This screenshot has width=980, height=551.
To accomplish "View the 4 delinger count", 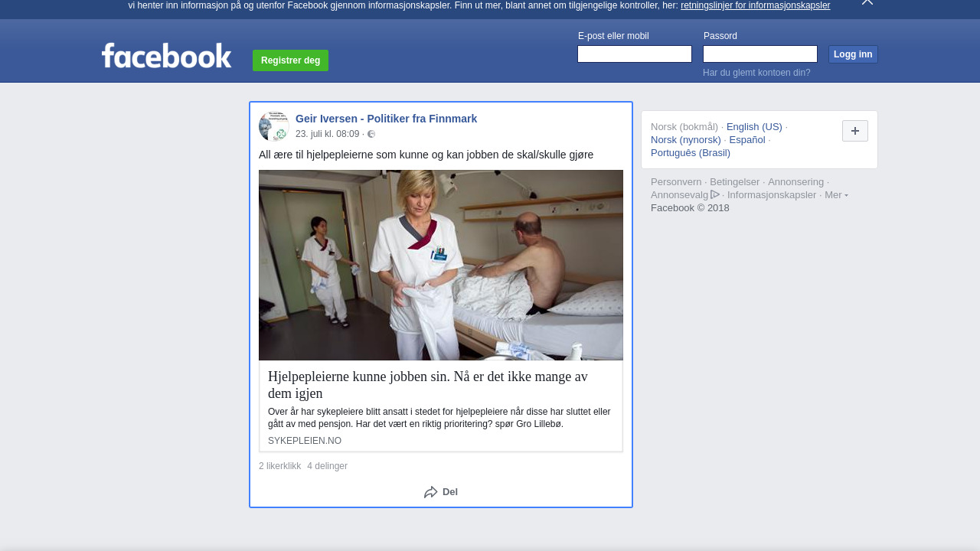I will pyautogui.click(x=327, y=466).
